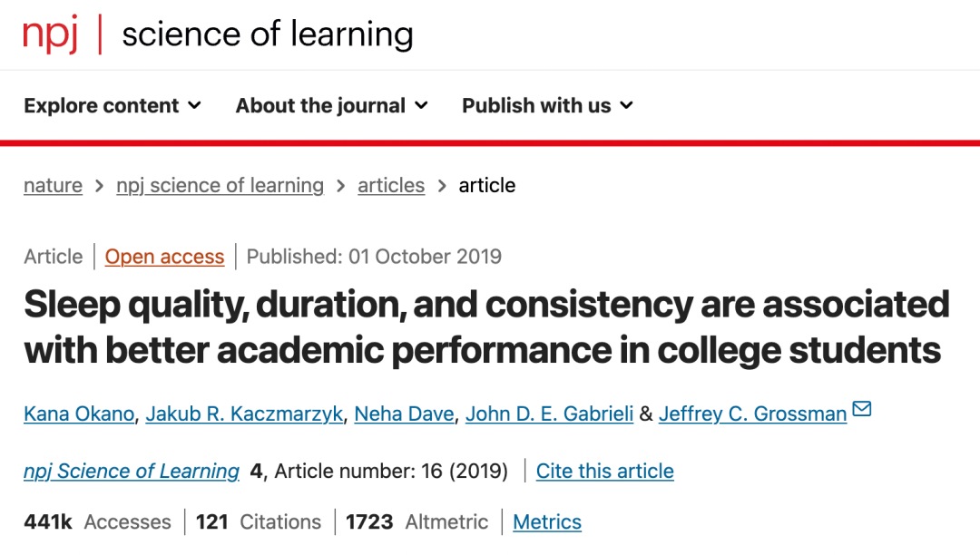Click the envelope icon next to Jeffrey C. Grossman
The image size is (980, 555).
[862, 409]
